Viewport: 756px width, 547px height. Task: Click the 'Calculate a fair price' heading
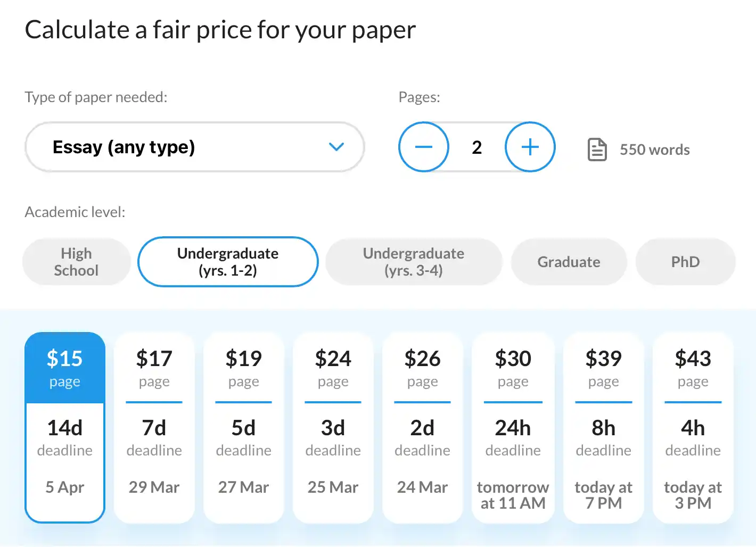click(x=220, y=30)
